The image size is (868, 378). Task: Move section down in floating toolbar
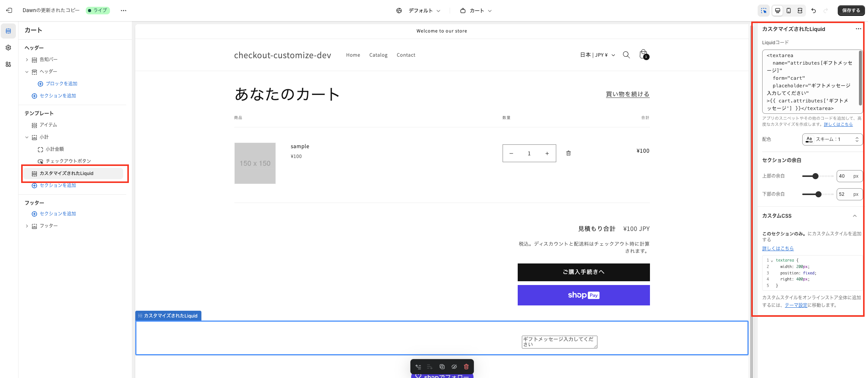(x=430, y=367)
